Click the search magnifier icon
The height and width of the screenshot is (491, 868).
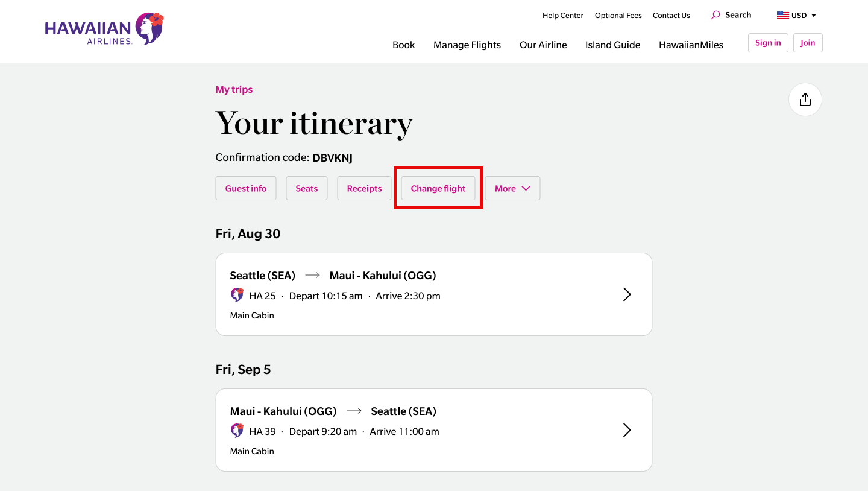(x=715, y=15)
